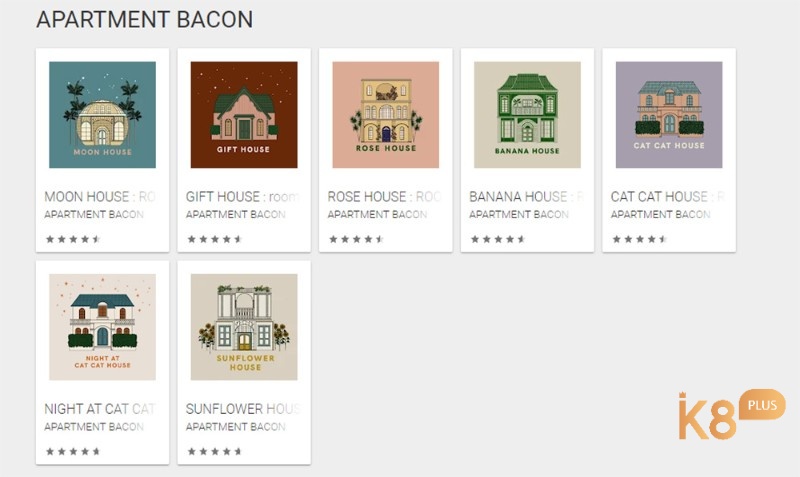The height and width of the screenshot is (477, 800).
Task: Select the Sunflower House artwork
Action: coord(244,327)
